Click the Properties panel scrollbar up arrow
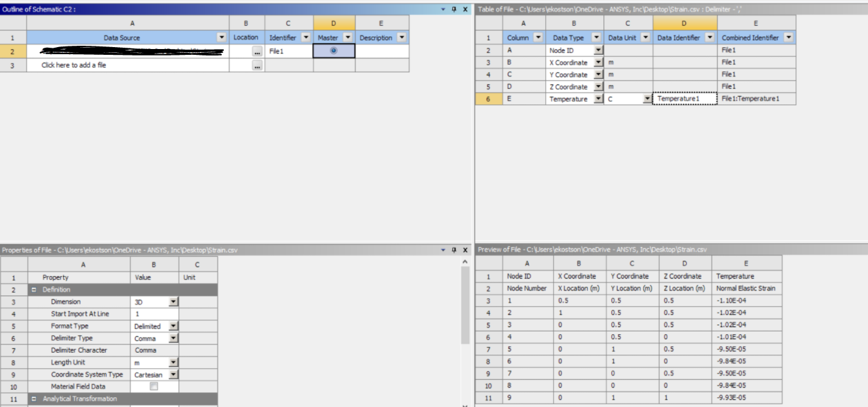This screenshot has width=868, height=407. [465, 261]
